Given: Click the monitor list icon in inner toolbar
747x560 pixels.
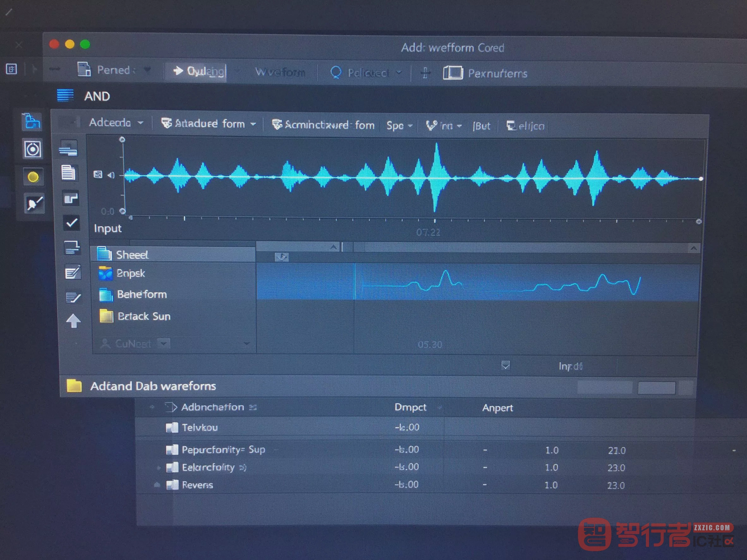Looking at the screenshot, I should coord(72,247).
